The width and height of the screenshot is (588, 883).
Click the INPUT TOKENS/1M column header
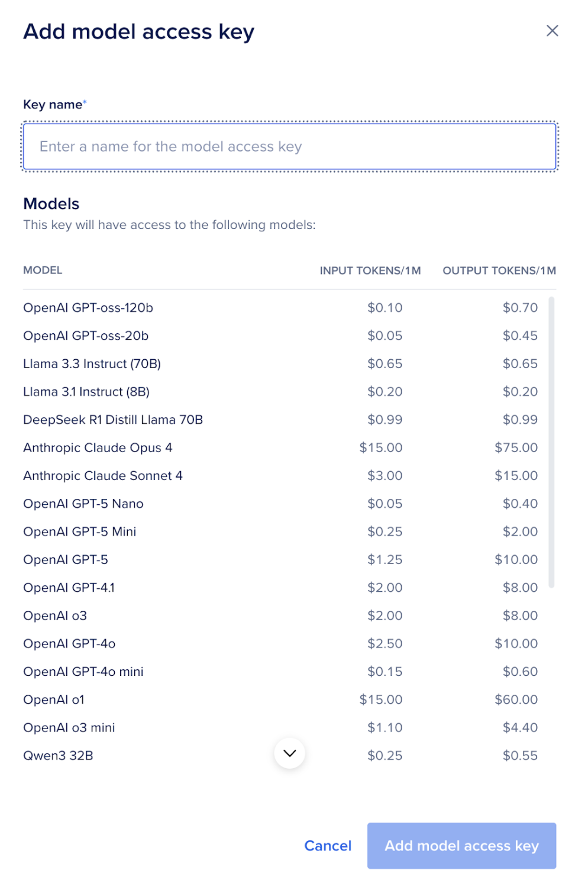click(x=370, y=270)
